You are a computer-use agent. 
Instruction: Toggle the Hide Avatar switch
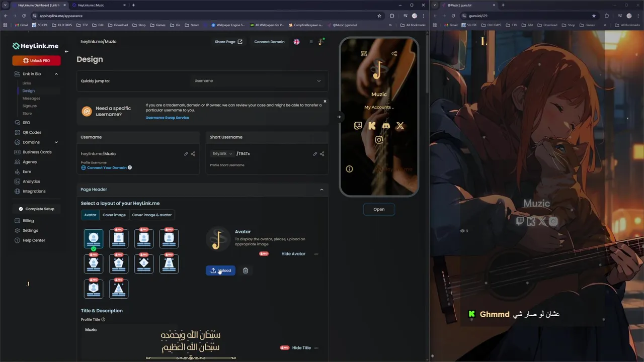click(x=316, y=254)
